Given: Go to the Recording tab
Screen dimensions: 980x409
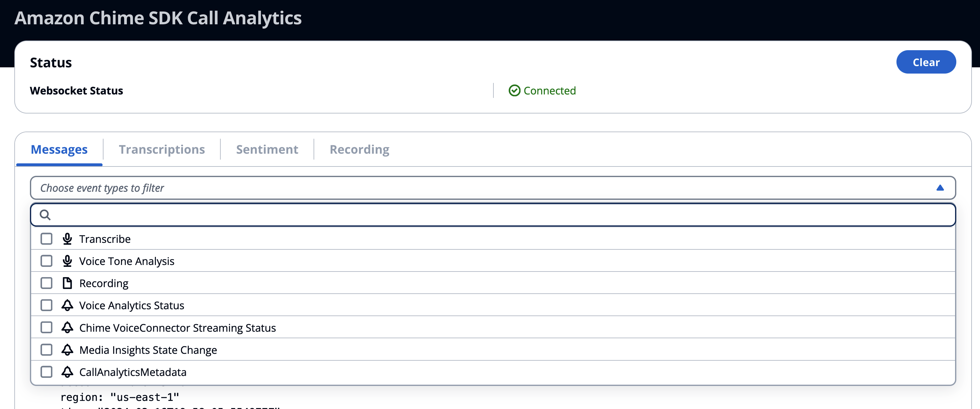Looking at the screenshot, I should tap(359, 150).
